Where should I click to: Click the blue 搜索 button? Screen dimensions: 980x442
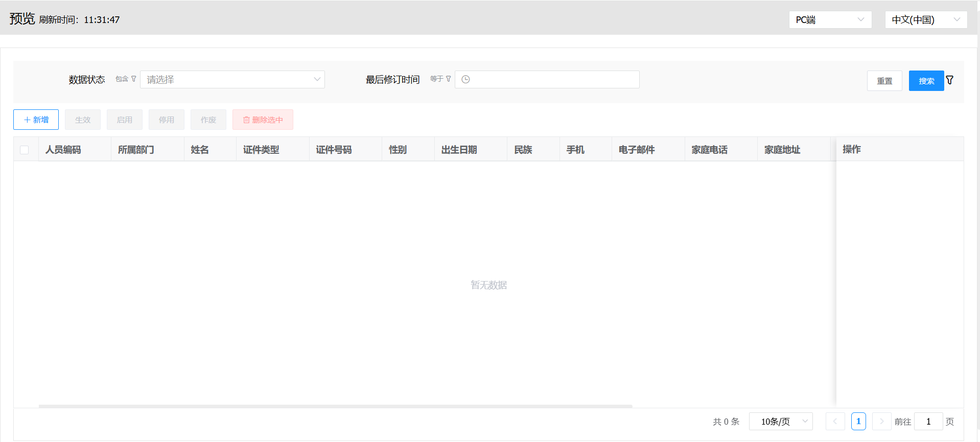click(x=926, y=81)
